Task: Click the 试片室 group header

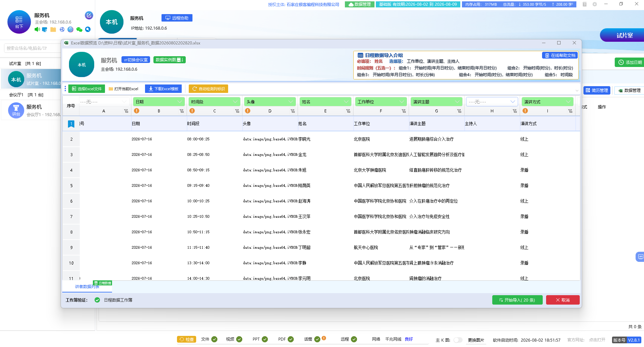Action: coord(25,63)
